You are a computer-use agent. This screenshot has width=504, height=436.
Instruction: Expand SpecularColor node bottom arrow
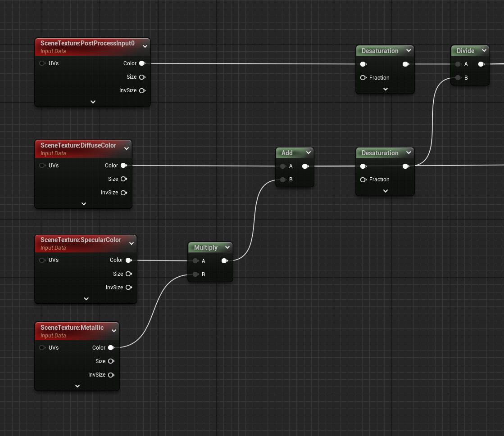[x=86, y=299]
